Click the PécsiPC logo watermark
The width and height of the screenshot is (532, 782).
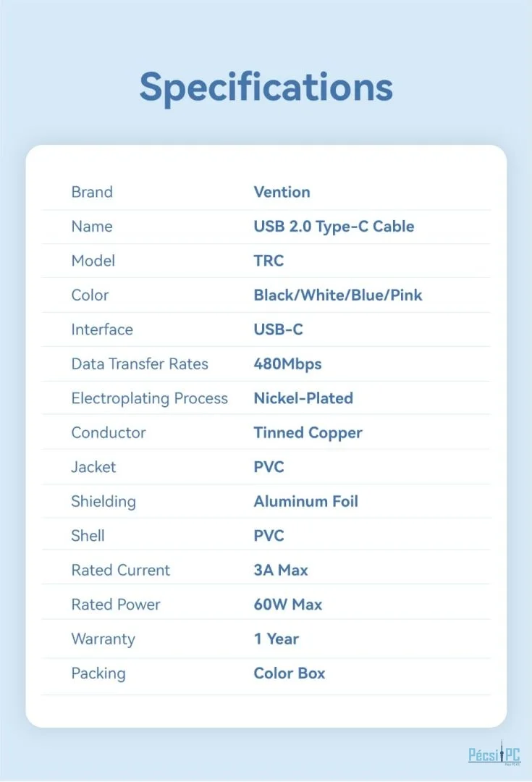click(494, 756)
